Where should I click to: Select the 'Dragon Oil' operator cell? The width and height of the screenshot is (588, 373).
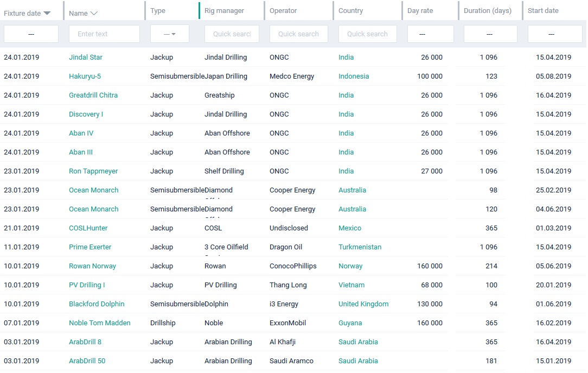(286, 247)
